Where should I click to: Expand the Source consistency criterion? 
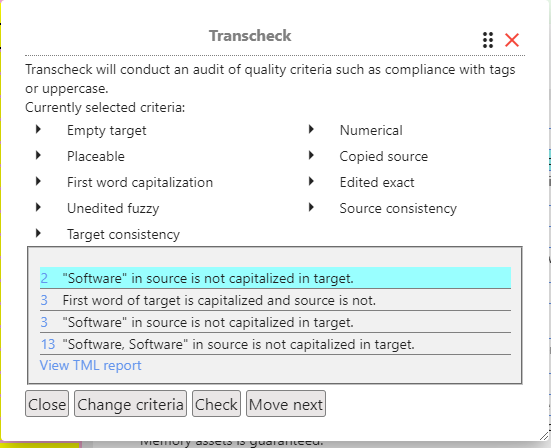point(311,208)
